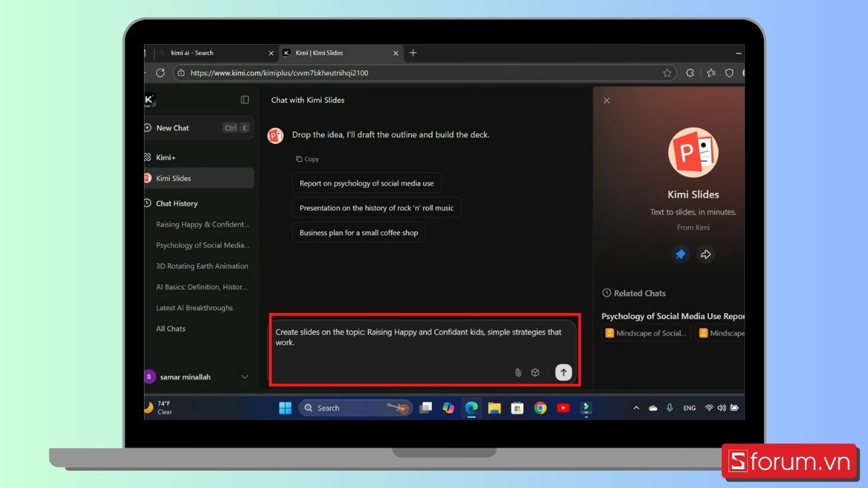Open a new browser tab

(x=413, y=53)
